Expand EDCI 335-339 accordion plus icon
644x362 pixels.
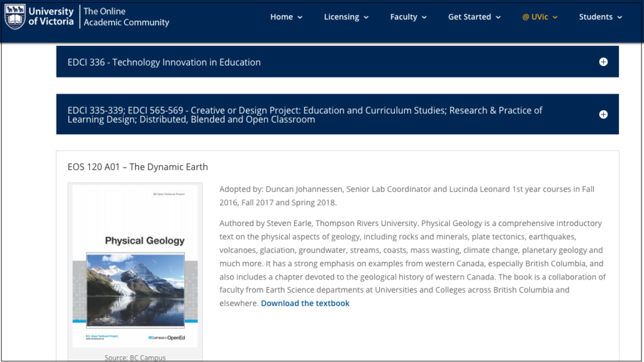603,115
